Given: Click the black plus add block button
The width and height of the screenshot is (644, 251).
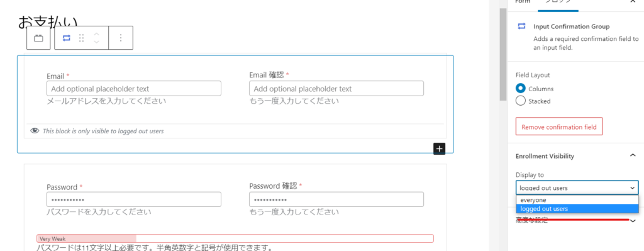Looking at the screenshot, I should point(440,148).
